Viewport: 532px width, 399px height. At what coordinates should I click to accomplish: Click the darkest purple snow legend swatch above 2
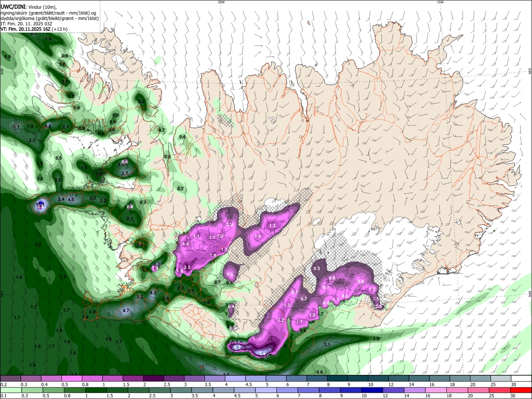pyautogui.click(x=153, y=378)
